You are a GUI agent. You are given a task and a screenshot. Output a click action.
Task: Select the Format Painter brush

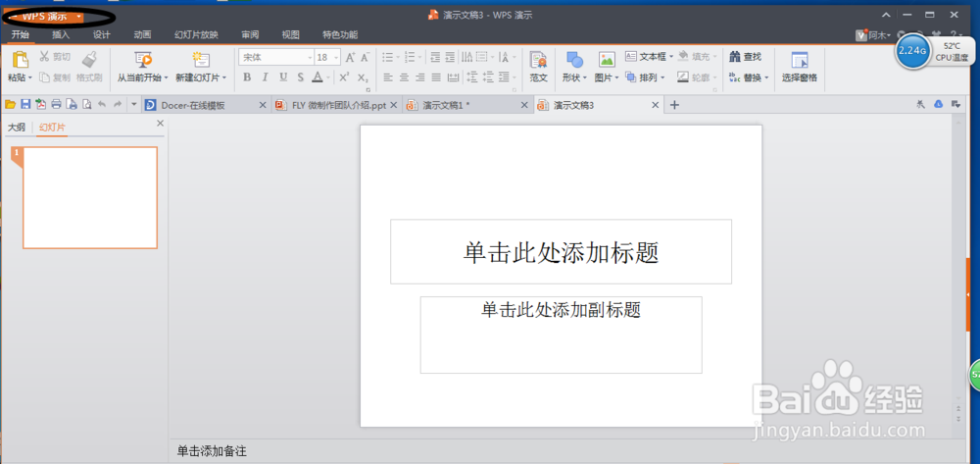tap(89, 59)
